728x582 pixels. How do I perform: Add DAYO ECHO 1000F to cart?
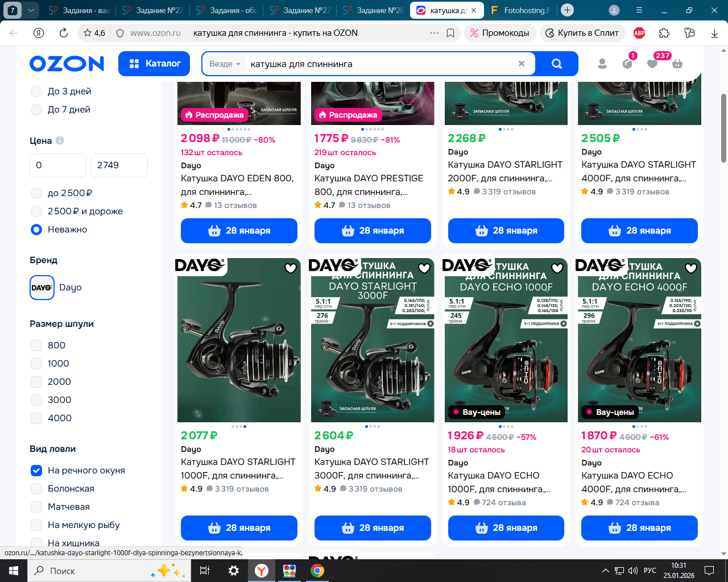[x=506, y=528]
